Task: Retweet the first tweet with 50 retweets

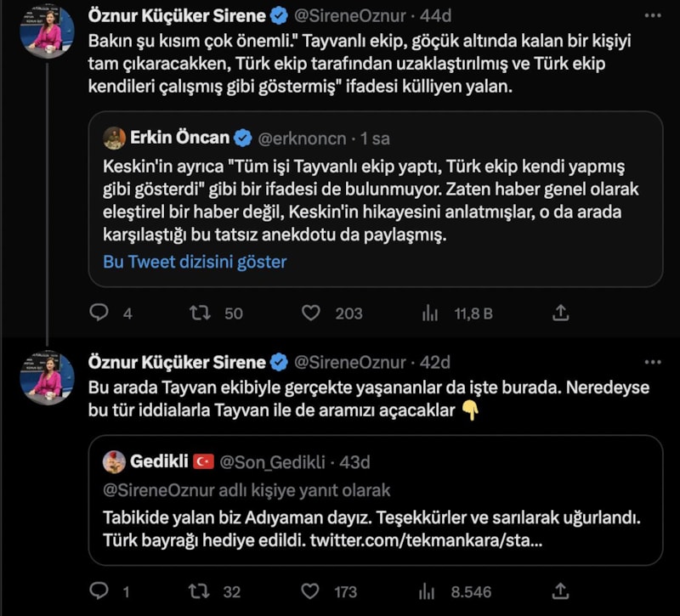Action: [x=201, y=314]
